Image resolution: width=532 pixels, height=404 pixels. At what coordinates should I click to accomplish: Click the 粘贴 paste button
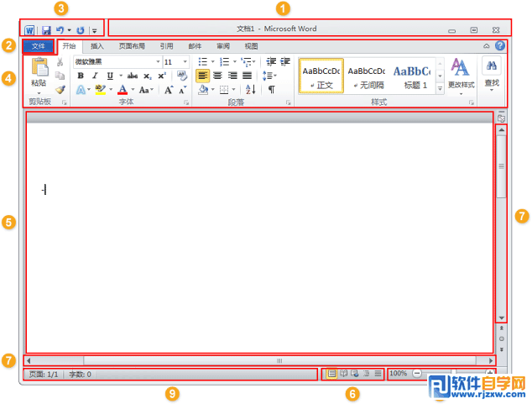[39, 76]
